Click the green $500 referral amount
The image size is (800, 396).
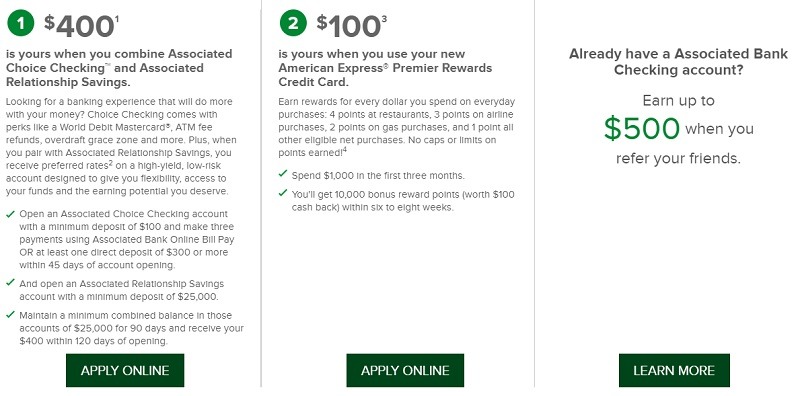pos(642,128)
